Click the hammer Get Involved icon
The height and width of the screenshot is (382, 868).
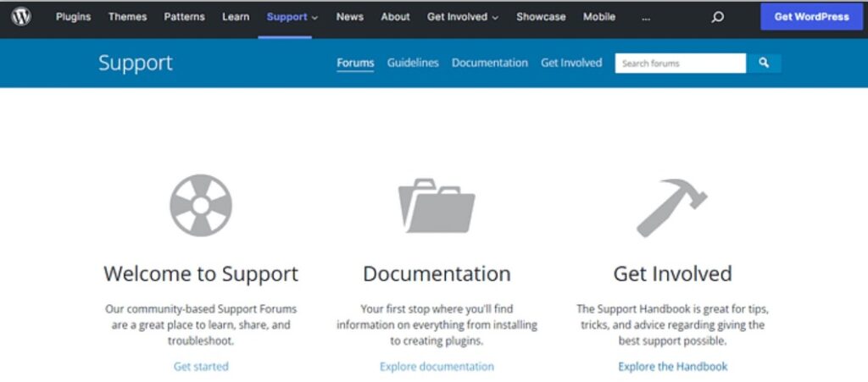[672, 208]
